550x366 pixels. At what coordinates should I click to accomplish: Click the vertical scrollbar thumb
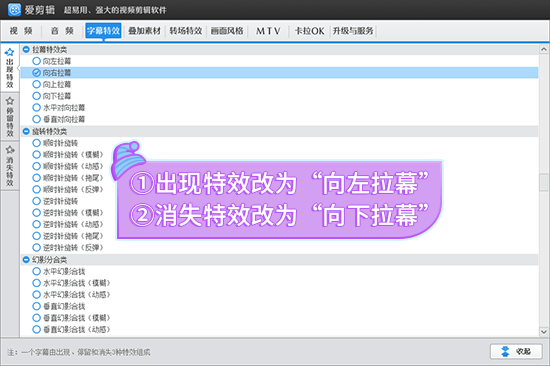pyautogui.click(x=544, y=182)
